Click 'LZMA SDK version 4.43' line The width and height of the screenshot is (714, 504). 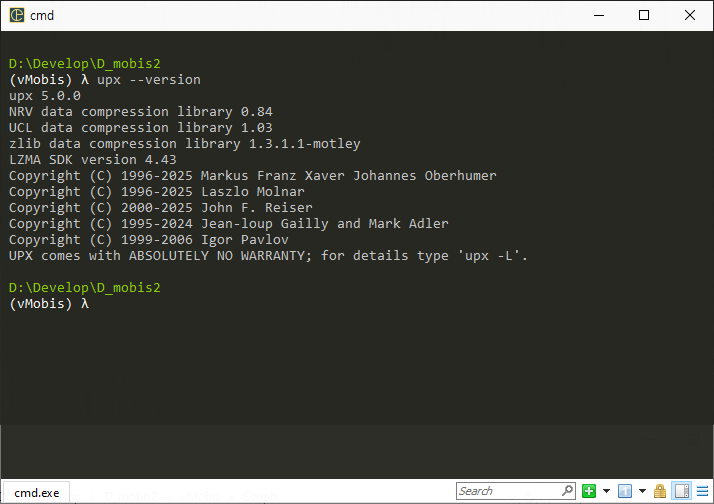(92, 159)
